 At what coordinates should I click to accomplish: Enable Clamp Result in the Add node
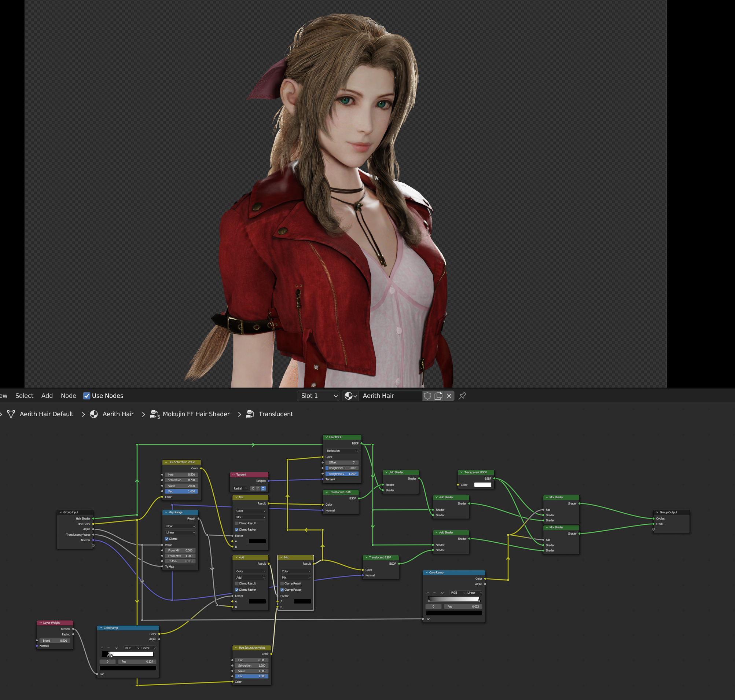point(236,583)
